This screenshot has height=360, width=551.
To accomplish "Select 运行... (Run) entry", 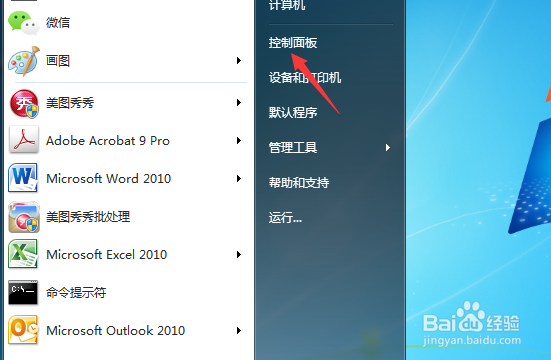I will point(285,218).
